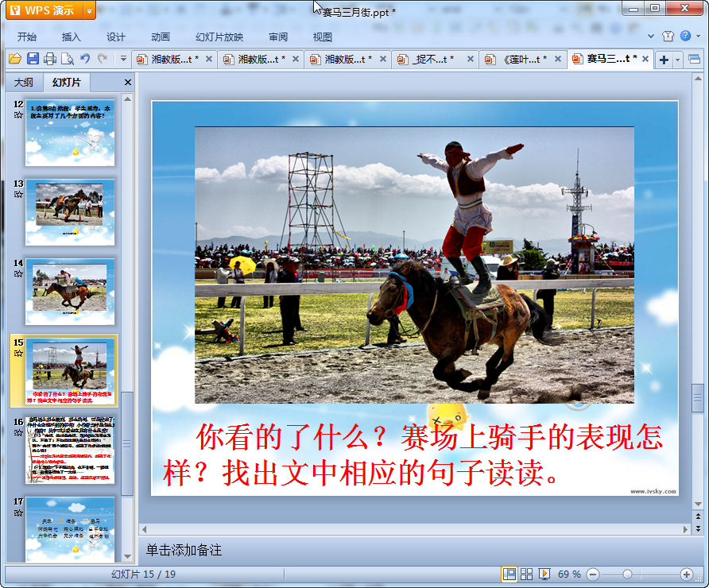
Task: Expand the quick access toolbar customize arrow
Action: pos(123,59)
